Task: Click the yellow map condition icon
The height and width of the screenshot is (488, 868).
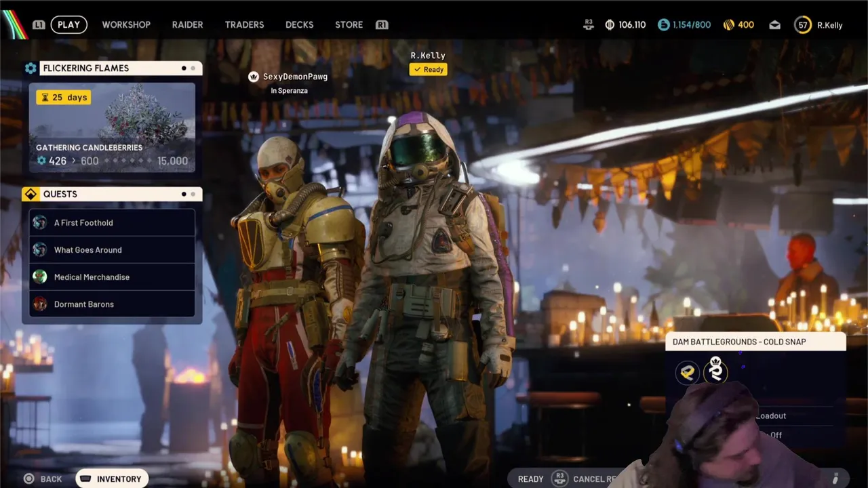Action: click(688, 372)
